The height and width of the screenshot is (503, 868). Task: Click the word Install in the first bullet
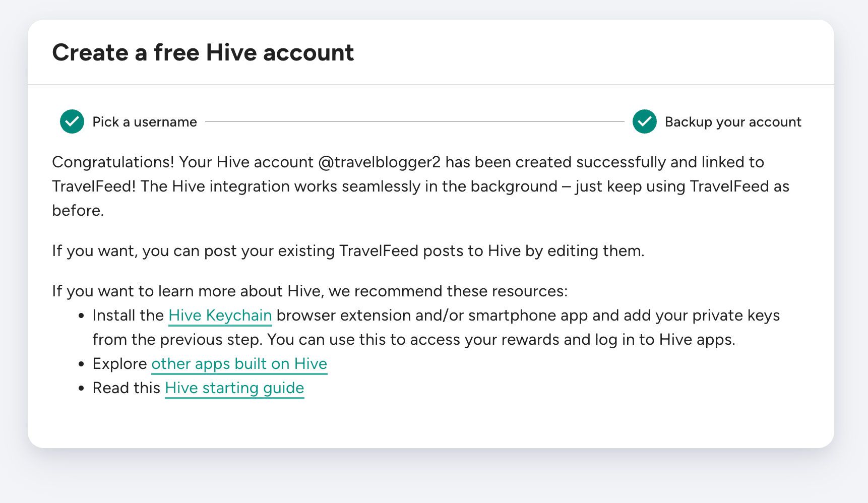point(114,316)
